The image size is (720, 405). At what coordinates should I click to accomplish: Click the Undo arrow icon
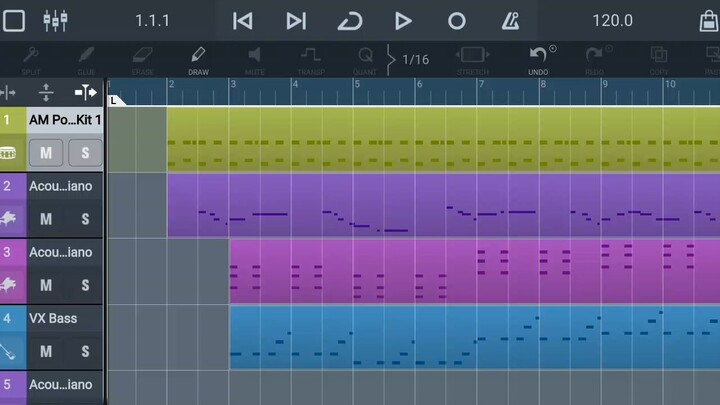coord(540,58)
